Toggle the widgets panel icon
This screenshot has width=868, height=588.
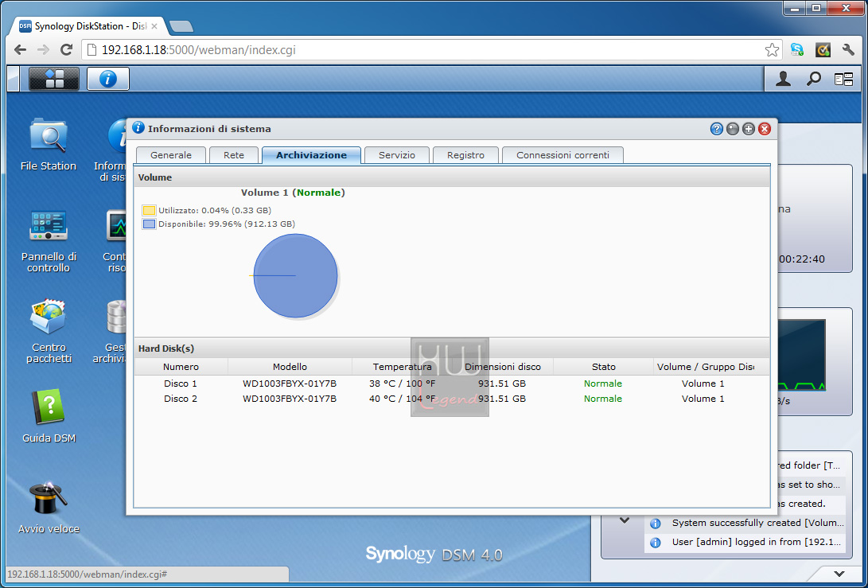(843, 80)
